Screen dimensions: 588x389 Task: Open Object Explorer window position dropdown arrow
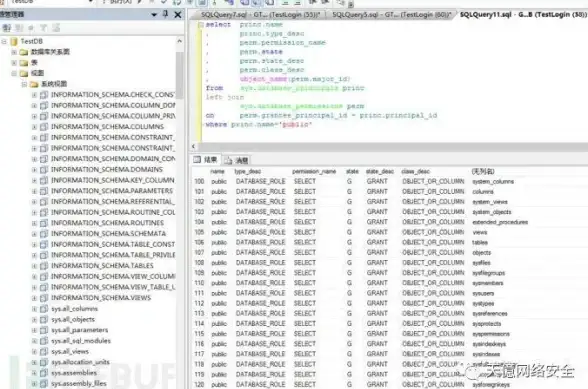click(x=154, y=15)
